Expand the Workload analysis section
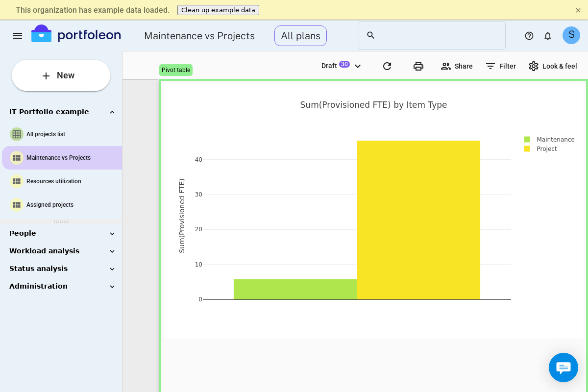The image size is (588, 392). point(112,251)
